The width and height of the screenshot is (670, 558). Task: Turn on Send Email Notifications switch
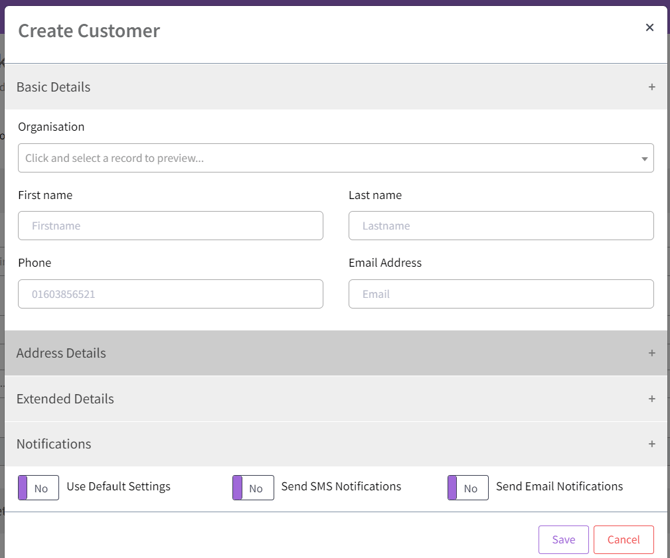click(x=468, y=488)
